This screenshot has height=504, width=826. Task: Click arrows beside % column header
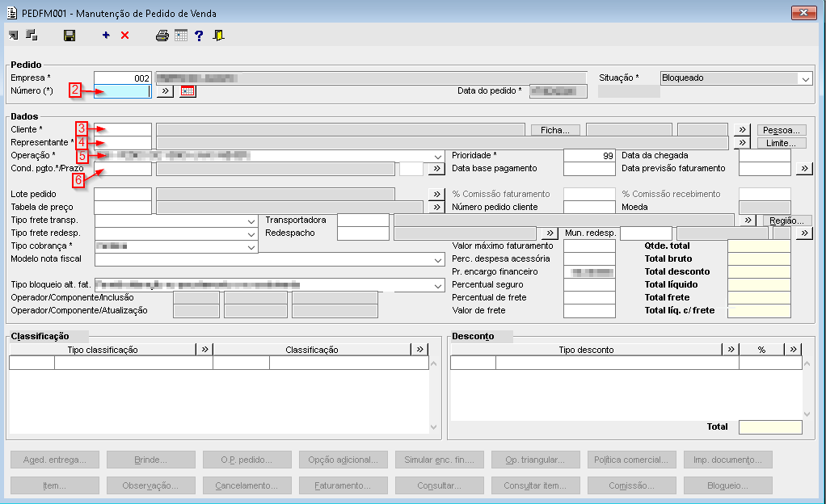793,349
